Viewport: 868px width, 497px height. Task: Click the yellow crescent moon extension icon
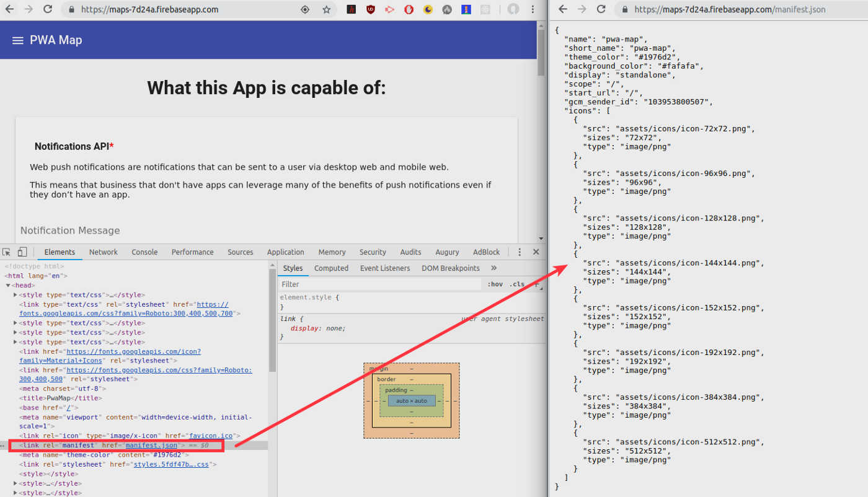tap(428, 10)
